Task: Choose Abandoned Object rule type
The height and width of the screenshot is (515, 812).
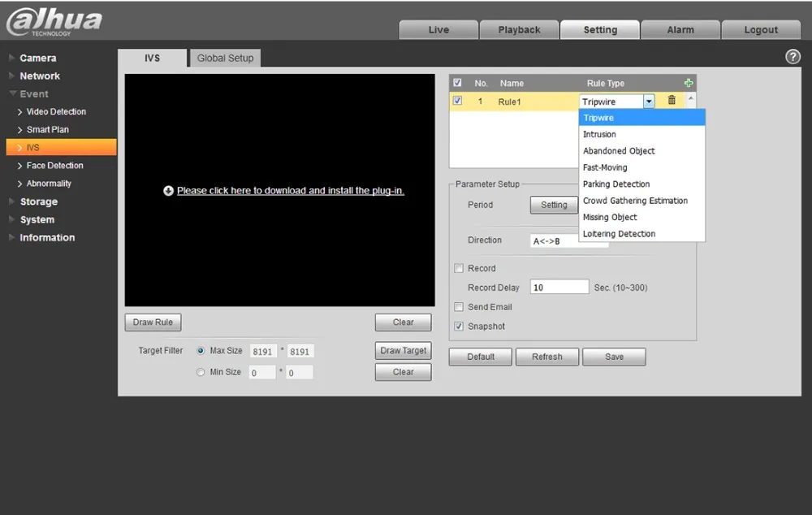Action: pyautogui.click(x=641, y=151)
